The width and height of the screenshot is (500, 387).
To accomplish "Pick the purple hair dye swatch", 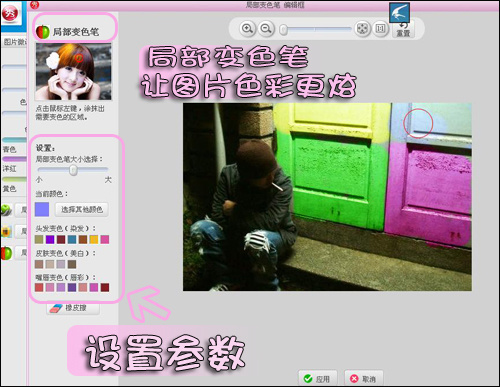I will tap(50, 239).
